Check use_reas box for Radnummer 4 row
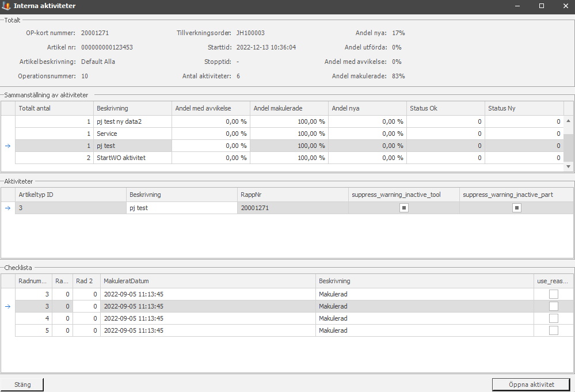Screen dimensions: 575x392 click(x=553, y=318)
